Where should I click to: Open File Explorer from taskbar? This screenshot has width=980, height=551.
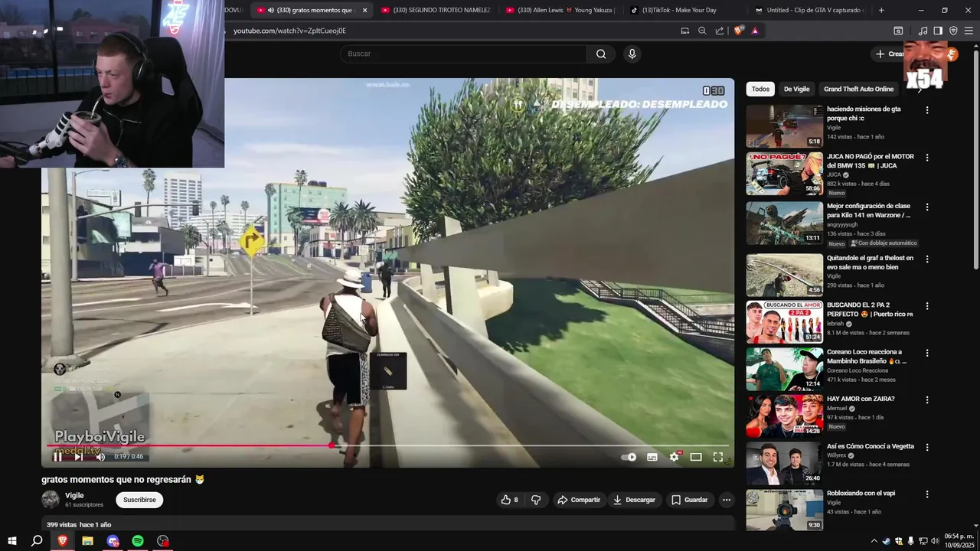(x=87, y=541)
